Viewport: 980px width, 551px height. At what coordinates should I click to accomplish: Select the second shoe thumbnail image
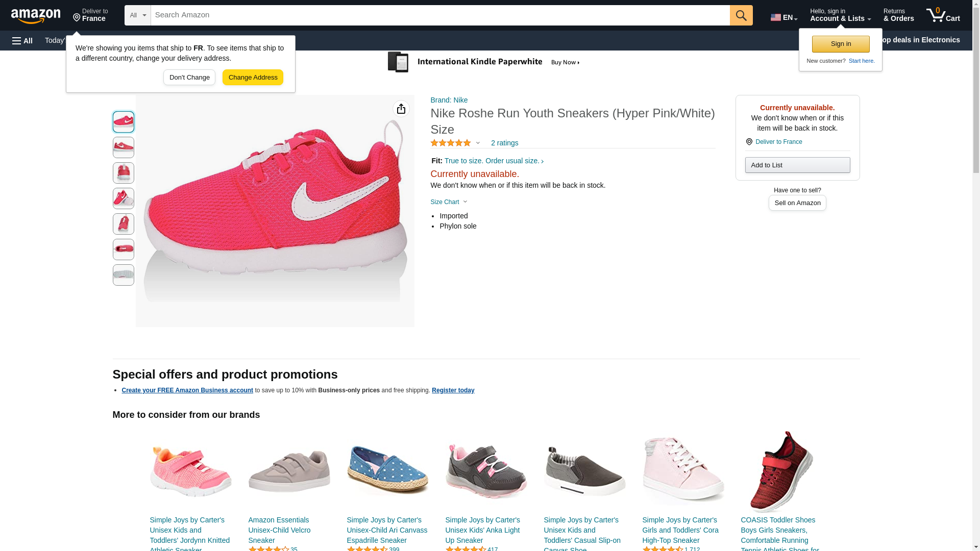pyautogui.click(x=124, y=147)
